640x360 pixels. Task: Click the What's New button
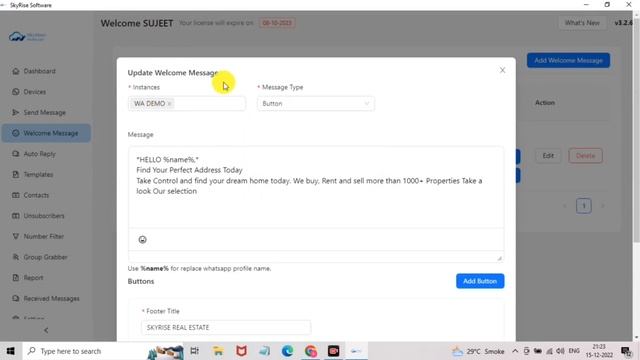(x=582, y=23)
